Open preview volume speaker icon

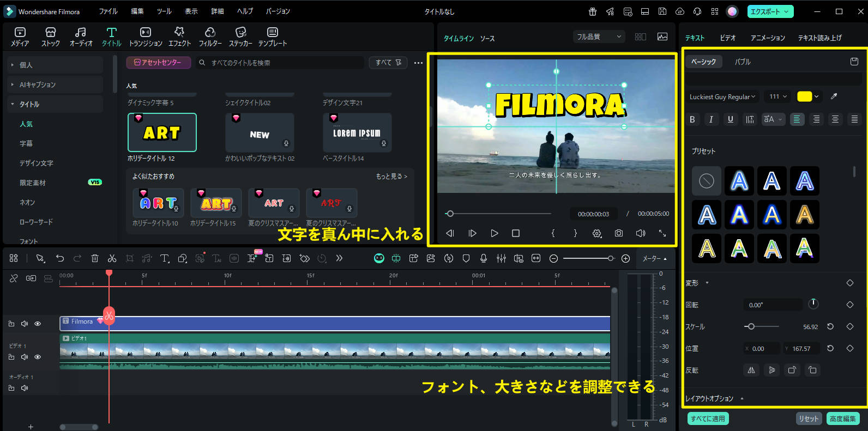coord(641,233)
